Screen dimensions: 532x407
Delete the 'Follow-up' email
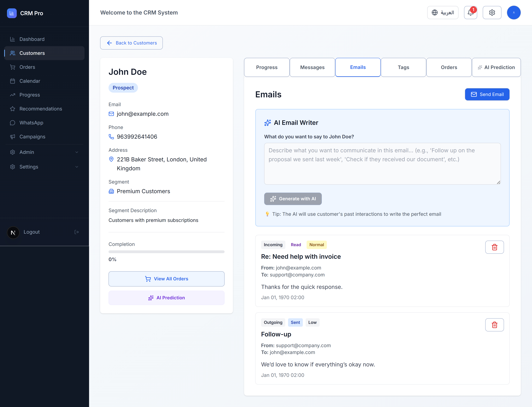click(x=494, y=325)
